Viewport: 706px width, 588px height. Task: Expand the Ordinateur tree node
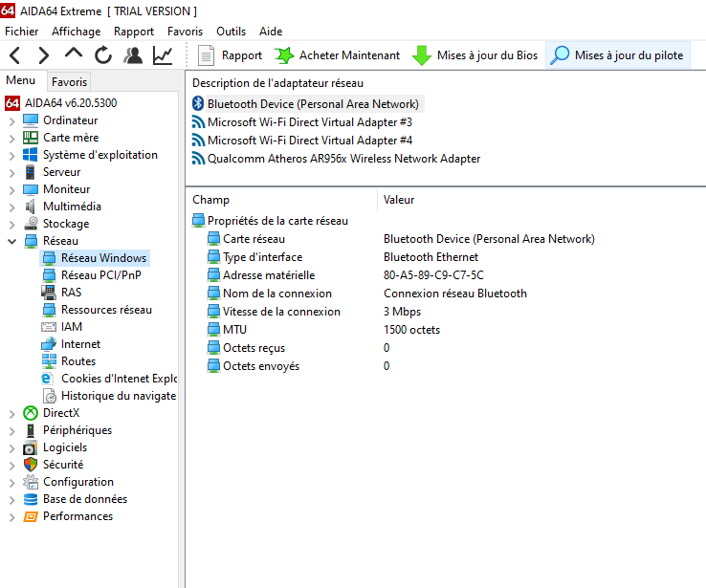12,121
